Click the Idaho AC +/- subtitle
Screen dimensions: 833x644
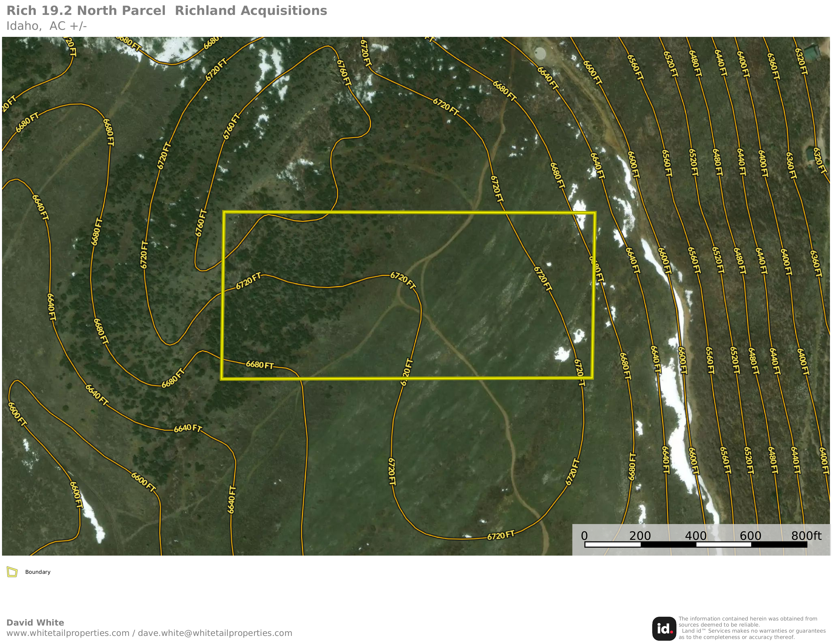[x=46, y=26]
